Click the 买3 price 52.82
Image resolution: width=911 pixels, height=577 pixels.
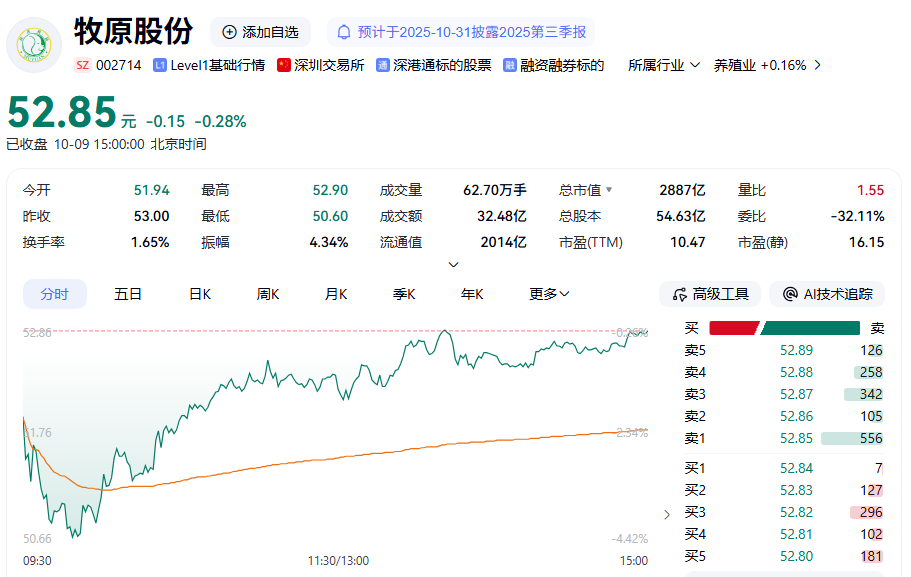pos(796,513)
